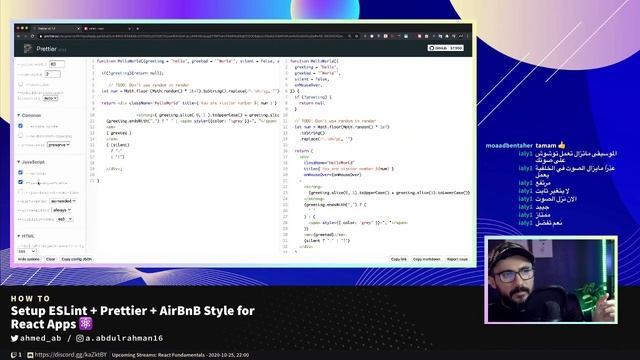
Task: Click the --print-width input field
Action: click(57, 64)
